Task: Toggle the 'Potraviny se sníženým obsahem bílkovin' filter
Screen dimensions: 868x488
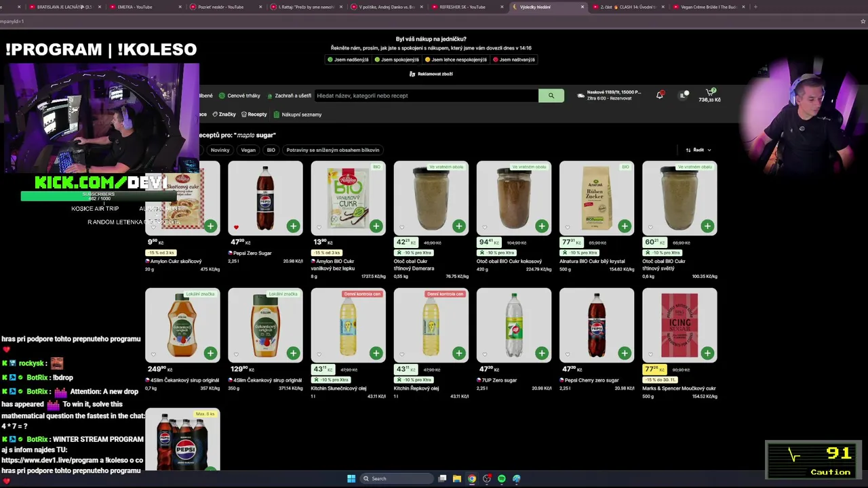Action: 333,150
